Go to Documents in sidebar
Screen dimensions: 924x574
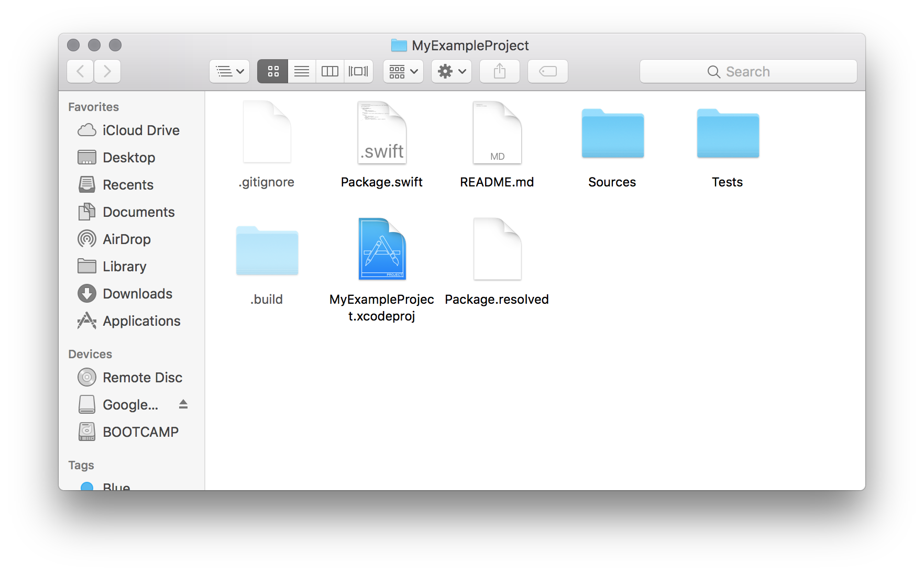pyautogui.click(x=131, y=212)
